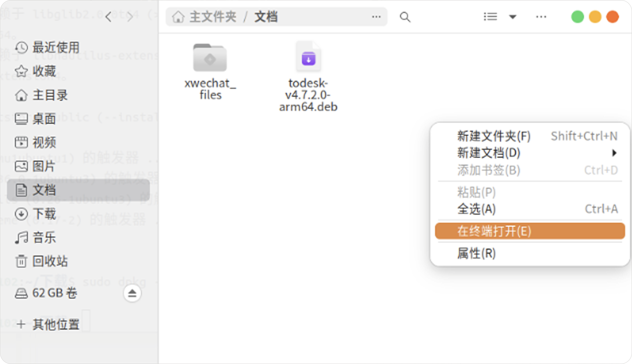
Task: Open 音乐 folder in sidebar
Action: pos(79,238)
